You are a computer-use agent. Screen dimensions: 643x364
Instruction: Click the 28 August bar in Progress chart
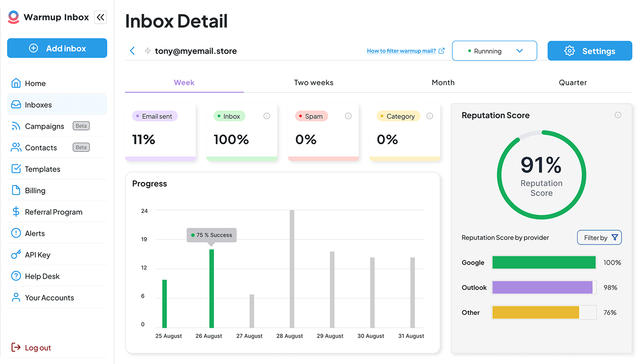[x=292, y=269]
